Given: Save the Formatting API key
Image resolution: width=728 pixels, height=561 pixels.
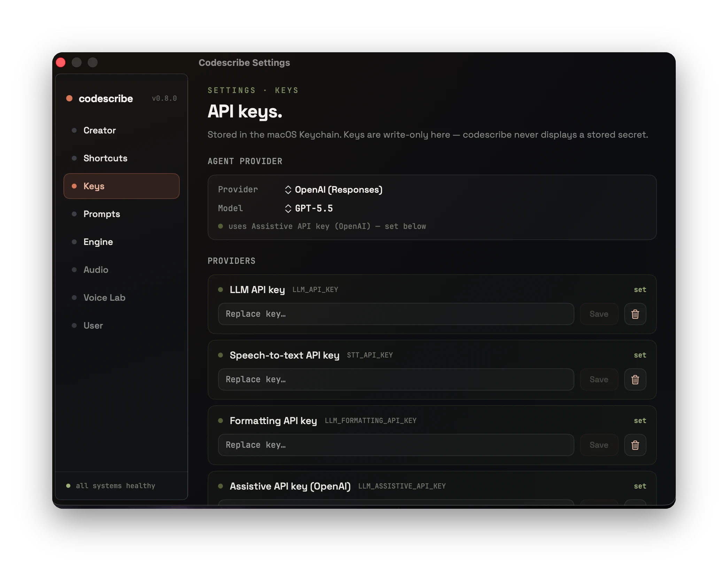Looking at the screenshot, I should 599,445.
